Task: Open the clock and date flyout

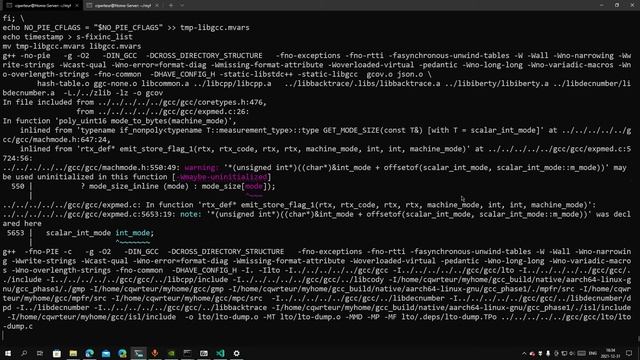Action: pos(611,353)
